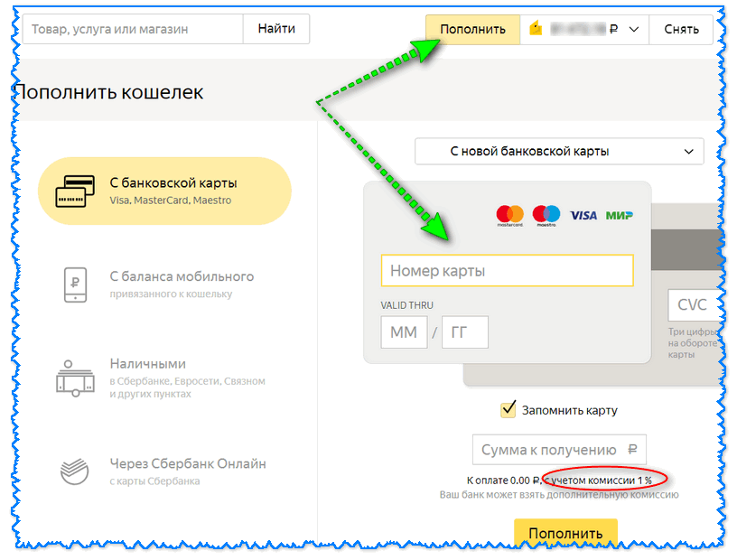This screenshot has height=560, width=737.
Task: Toggle the Запомнить карту checkbox
Action: (x=508, y=410)
